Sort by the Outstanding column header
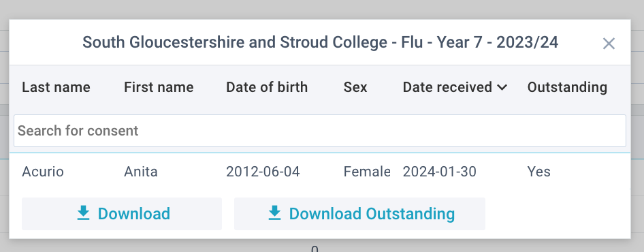This screenshot has width=644, height=252. coord(567,87)
